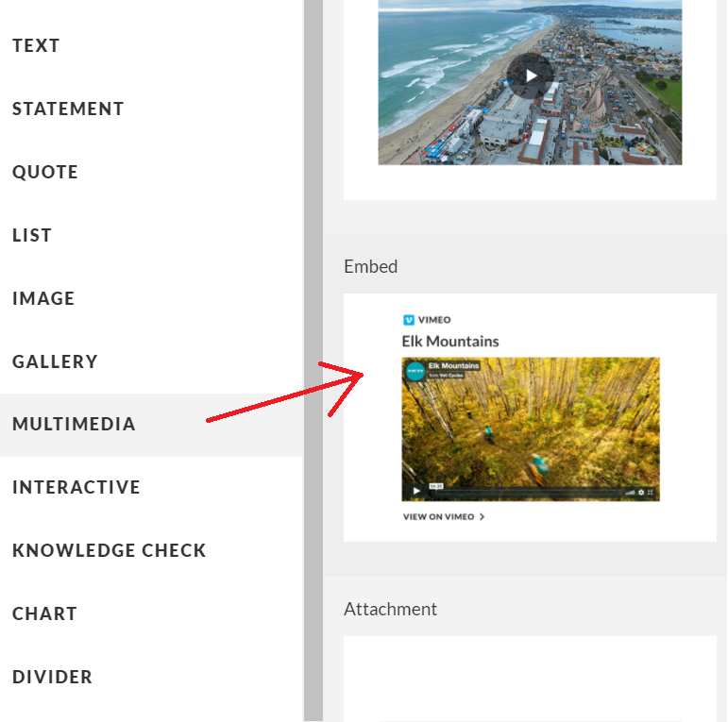Image resolution: width=728 pixels, height=722 pixels.
Task: Select the List block category
Action: (x=32, y=235)
